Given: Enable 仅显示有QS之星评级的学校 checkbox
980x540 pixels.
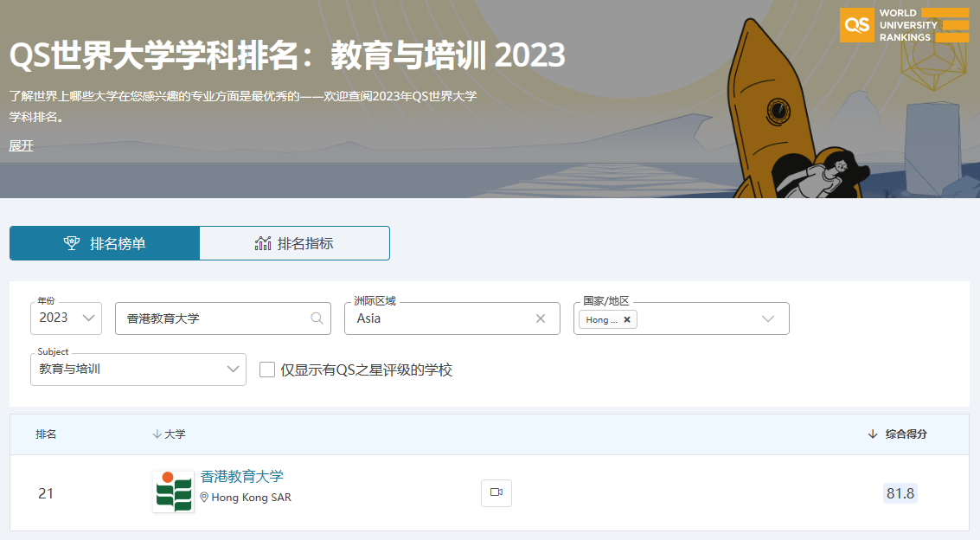Looking at the screenshot, I should pos(267,370).
